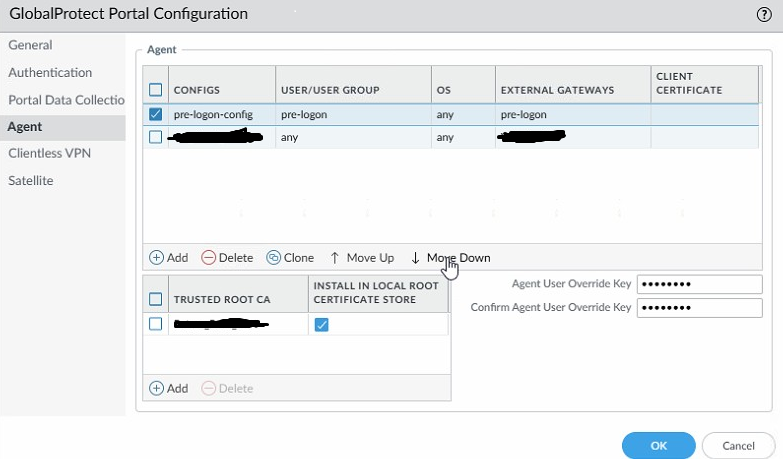783x459 pixels.
Task: Click the USER/USER GROUP column header
Action: (x=330, y=90)
